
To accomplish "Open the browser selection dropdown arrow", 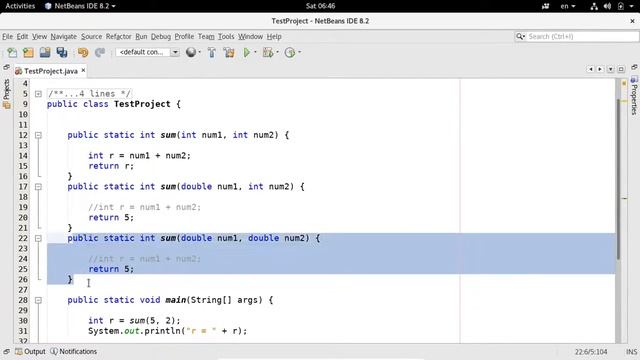I will pyautogui.click(x=199, y=52).
